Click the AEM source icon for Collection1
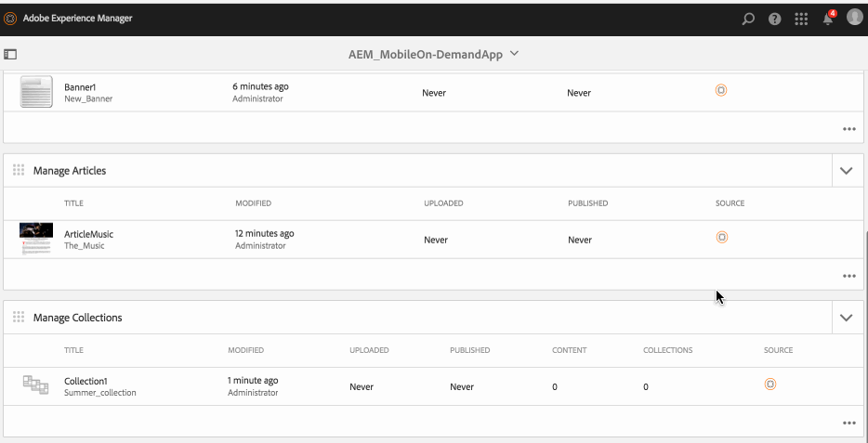Viewport: 868px width, 443px height. point(769,384)
